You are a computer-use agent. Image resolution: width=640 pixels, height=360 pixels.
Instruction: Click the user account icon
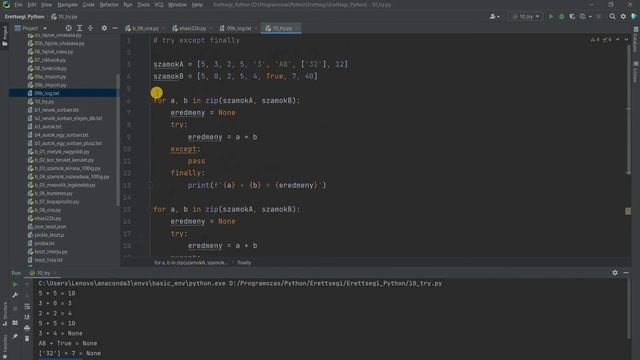493,17
